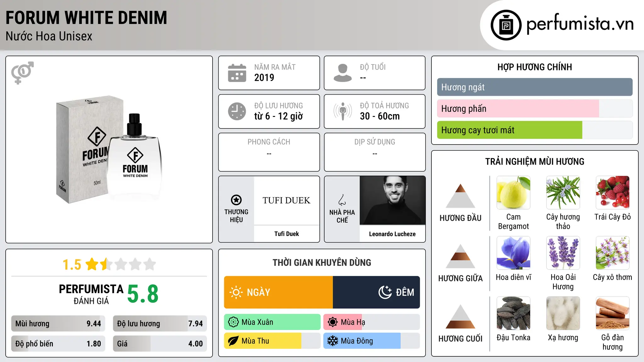The image size is (644, 362).
Task: Open the Hoa diên vĩ iris image
Action: pyautogui.click(x=514, y=253)
